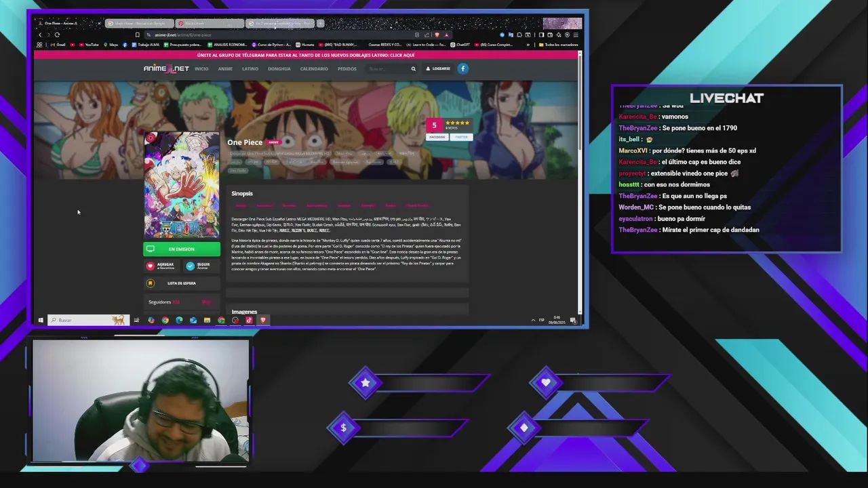The height and width of the screenshot is (488, 868).
Task: Open Outlook from the taskbar
Action: click(x=193, y=320)
